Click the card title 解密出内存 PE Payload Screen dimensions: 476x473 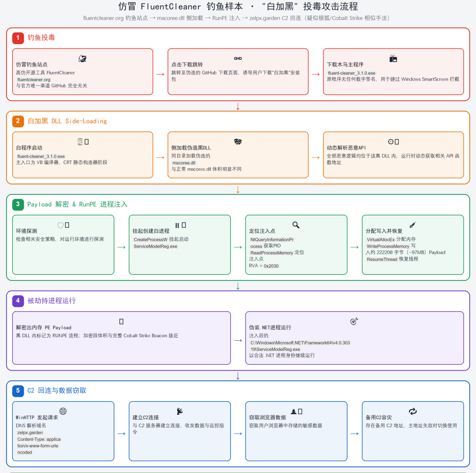click(44, 328)
